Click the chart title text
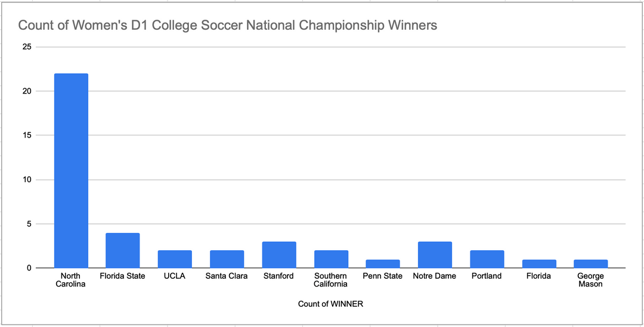Image resolution: width=644 pixels, height=327 pixels. click(227, 26)
